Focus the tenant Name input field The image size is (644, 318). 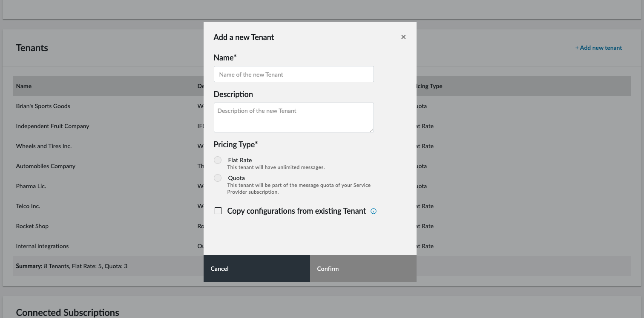[294, 74]
